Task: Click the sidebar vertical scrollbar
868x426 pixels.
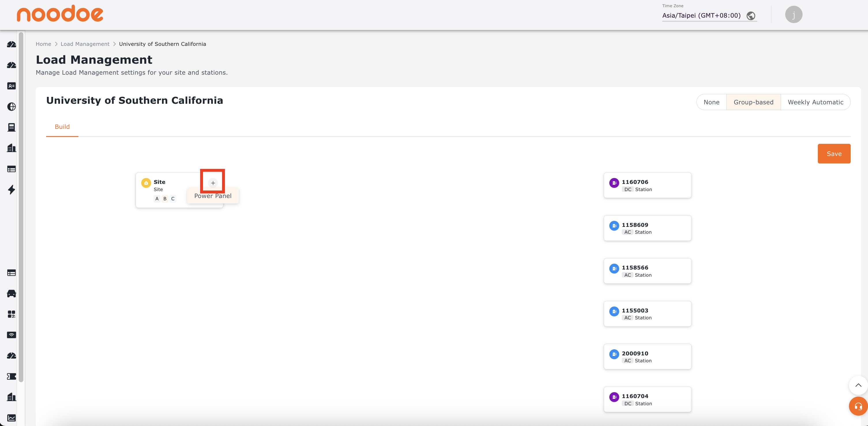Action: click(21, 207)
